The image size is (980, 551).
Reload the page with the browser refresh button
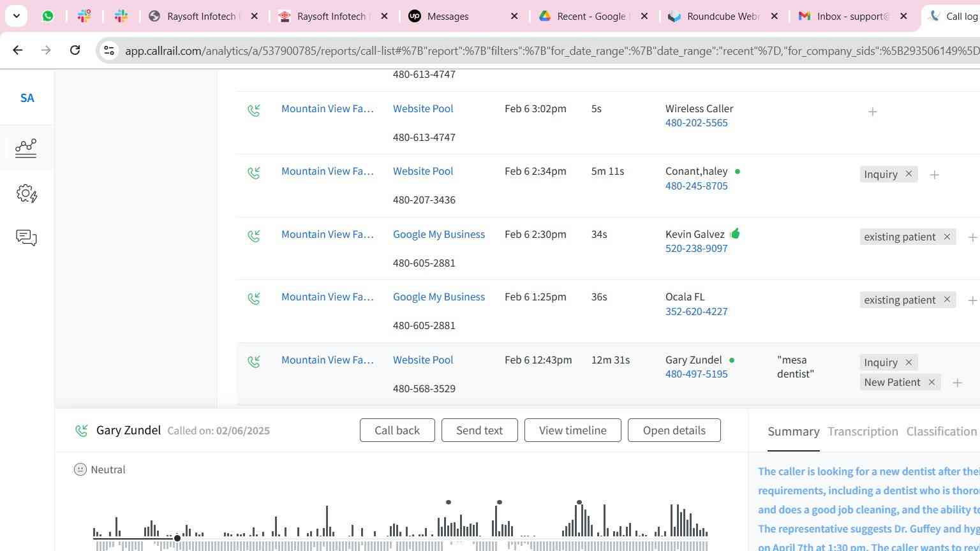75,50
